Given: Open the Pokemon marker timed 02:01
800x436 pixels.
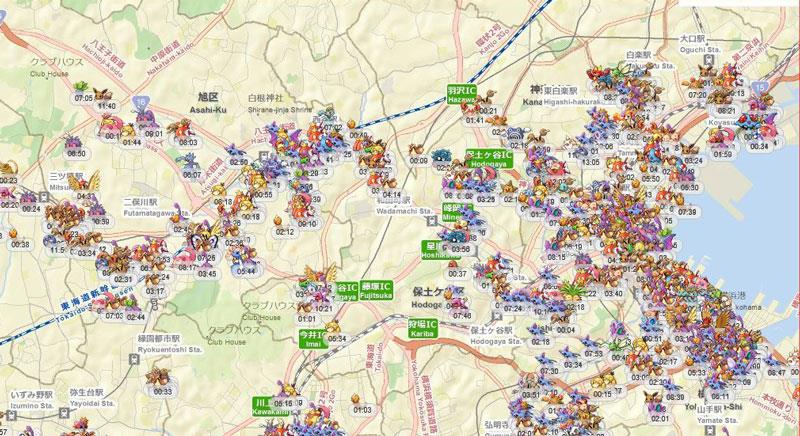Looking at the screenshot, I should coord(659,413).
